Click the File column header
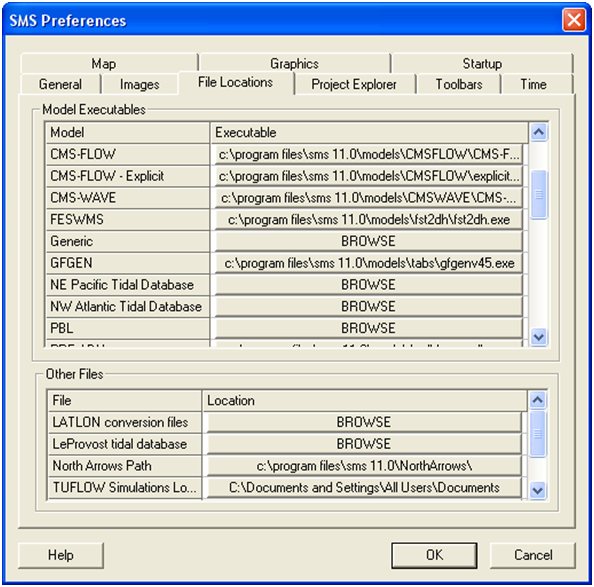594x587 pixels. (125, 400)
